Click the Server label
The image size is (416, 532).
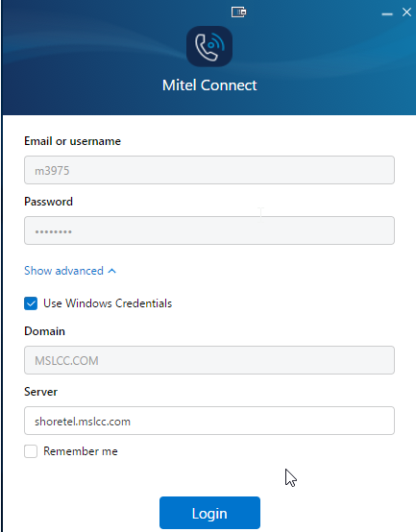tap(40, 392)
